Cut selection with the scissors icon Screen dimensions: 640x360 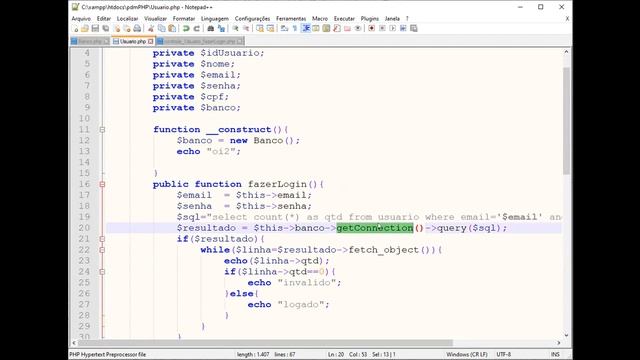(x=151, y=28)
